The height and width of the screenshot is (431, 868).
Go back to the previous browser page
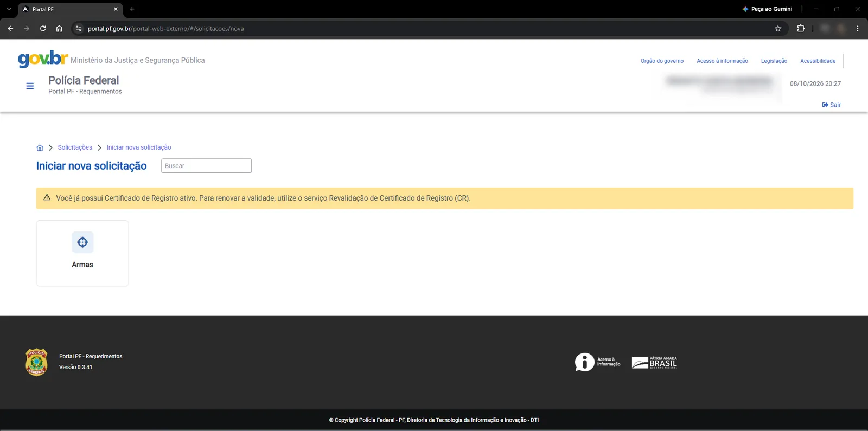point(10,29)
